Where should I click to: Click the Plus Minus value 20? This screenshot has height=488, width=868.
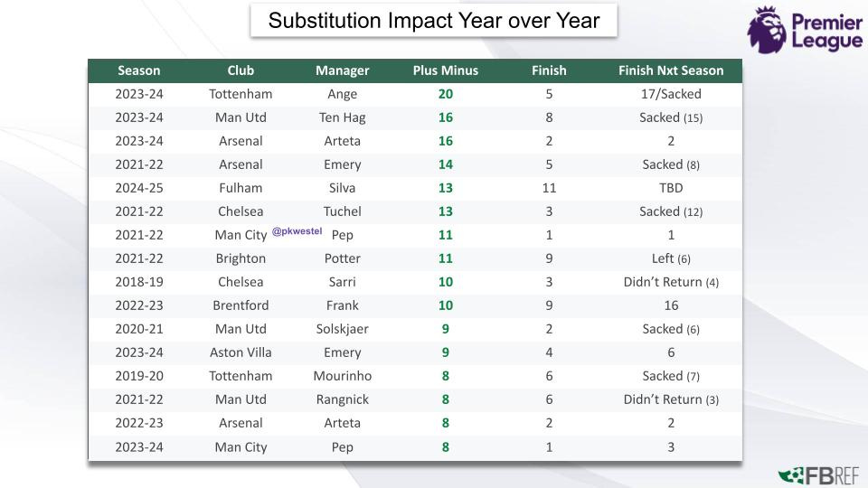446,94
